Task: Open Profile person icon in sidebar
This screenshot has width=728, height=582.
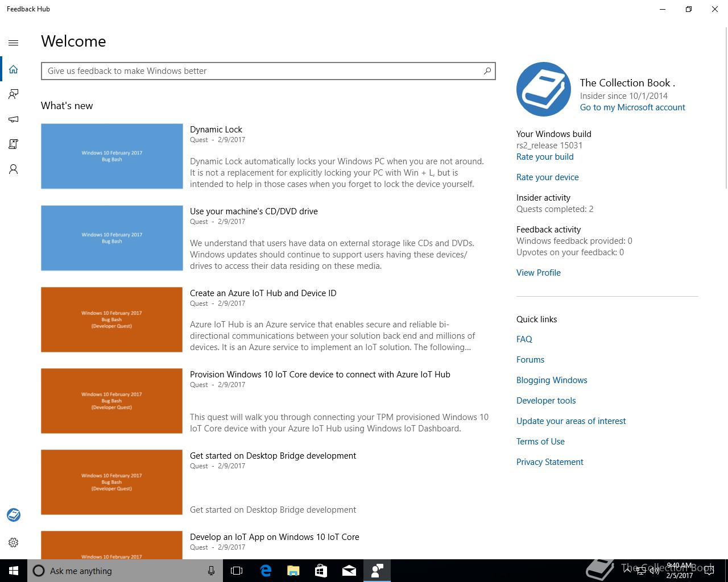Action: click(x=14, y=169)
